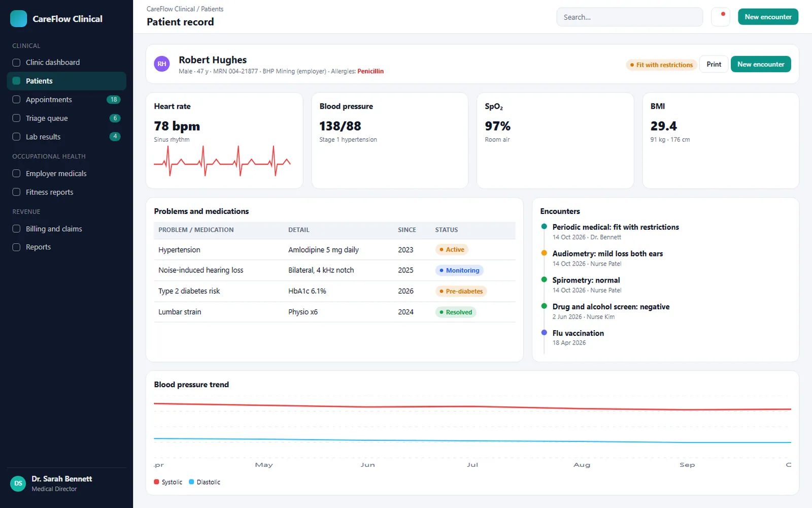Click the Clinic dashboard sidebar icon

click(16, 62)
